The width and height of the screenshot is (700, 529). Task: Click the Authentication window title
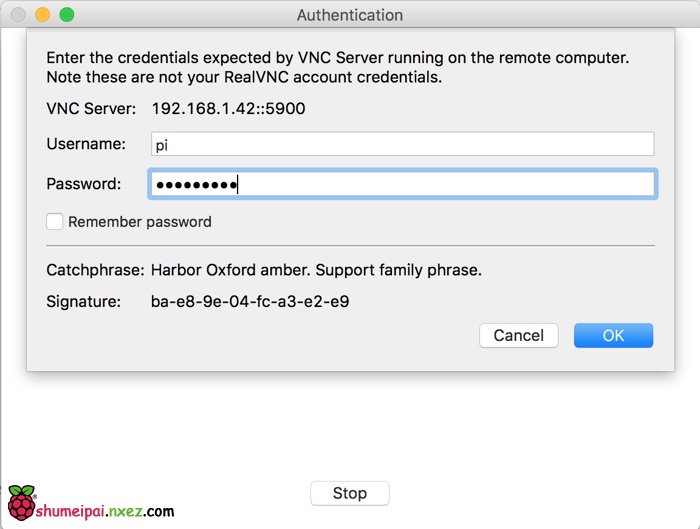click(x=350, y=15)
